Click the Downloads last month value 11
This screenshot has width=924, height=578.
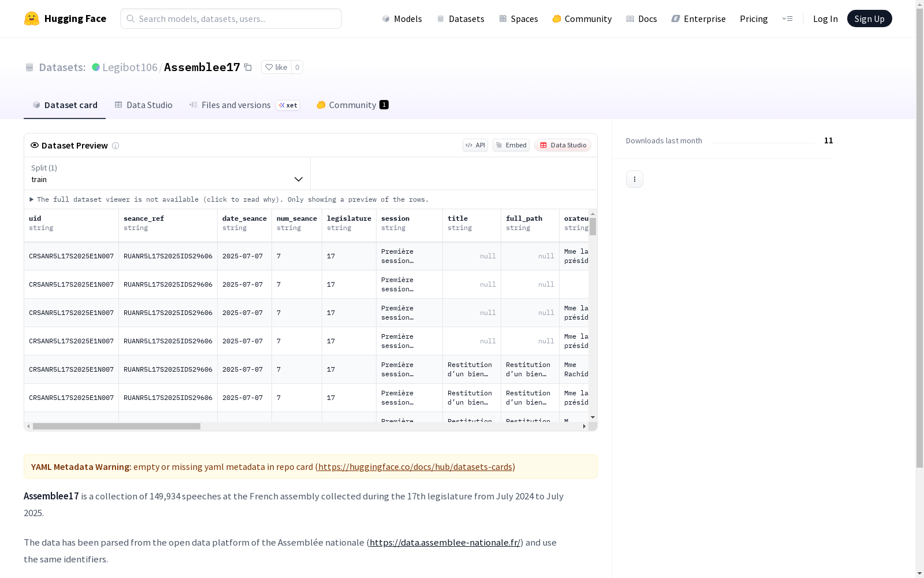(828, 140)
